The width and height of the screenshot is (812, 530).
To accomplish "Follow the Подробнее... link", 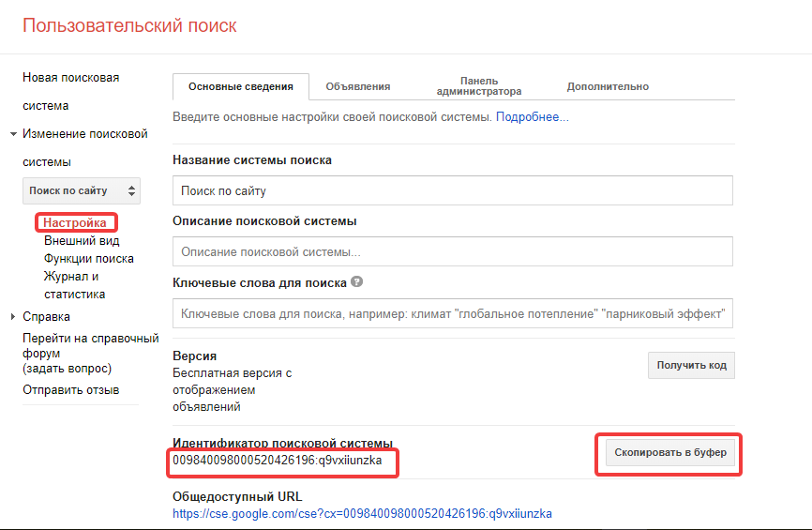I will 533,117.
